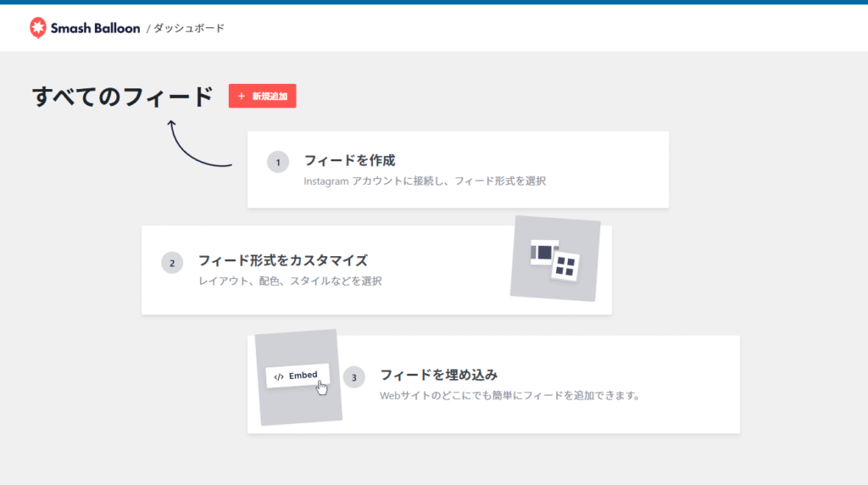
Task: Click the plus icon in 新規追加 button
Action: 242,97
